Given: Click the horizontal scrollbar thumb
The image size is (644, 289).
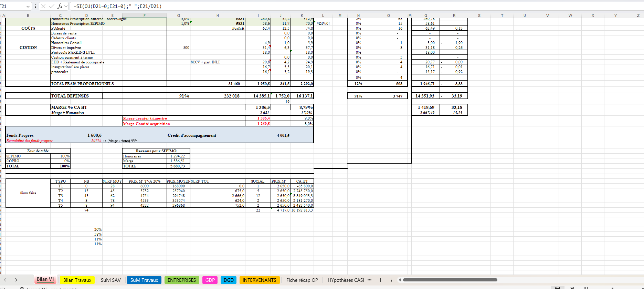Looking at the screenshot, I should tap(450, 280).
